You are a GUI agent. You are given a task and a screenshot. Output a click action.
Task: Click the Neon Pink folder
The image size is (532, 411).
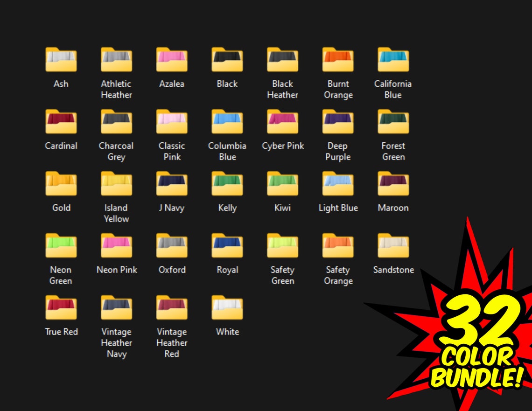click(116, 246)
